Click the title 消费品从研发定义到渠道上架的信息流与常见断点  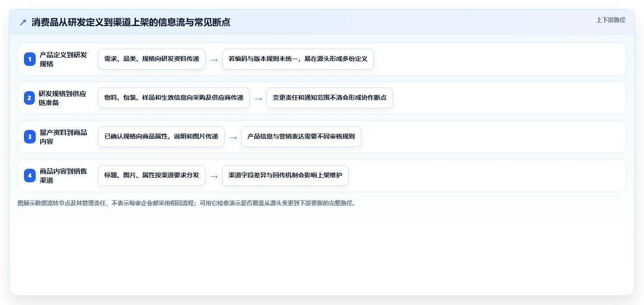[131, 23]
